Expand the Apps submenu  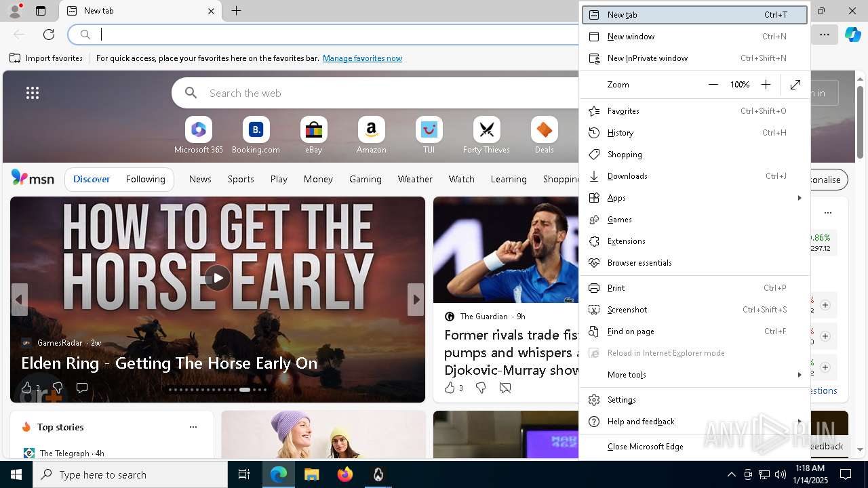click(x=800, y=198)
